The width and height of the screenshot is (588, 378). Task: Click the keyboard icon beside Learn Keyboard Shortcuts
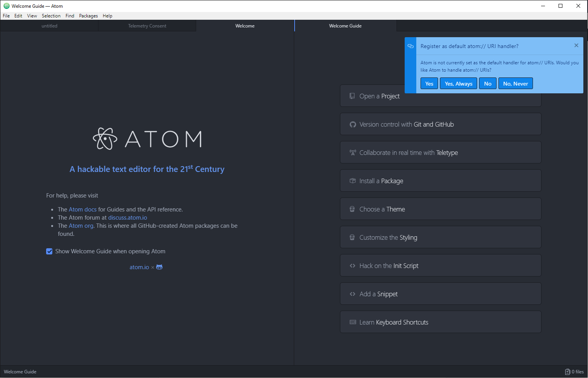tap(353, 322)
